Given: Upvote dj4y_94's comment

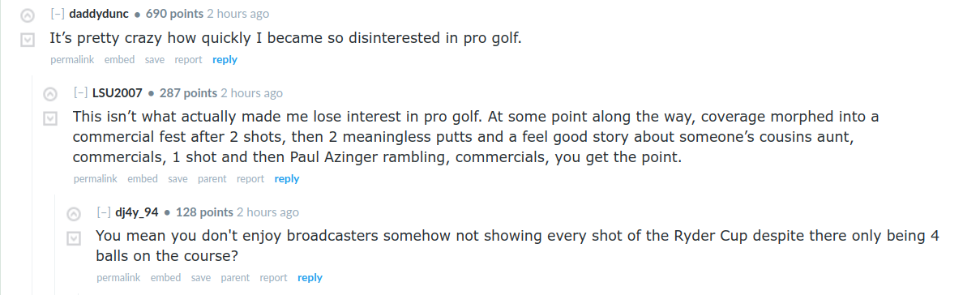Looking at the screenshot, I should [x=73, y=214].
